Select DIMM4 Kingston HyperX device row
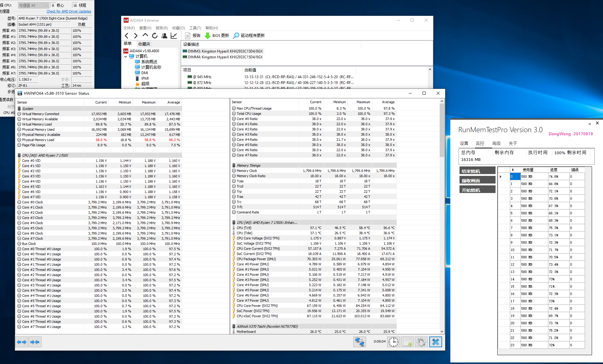Screen dimensions: 603x364 click(x=223, y=57)
